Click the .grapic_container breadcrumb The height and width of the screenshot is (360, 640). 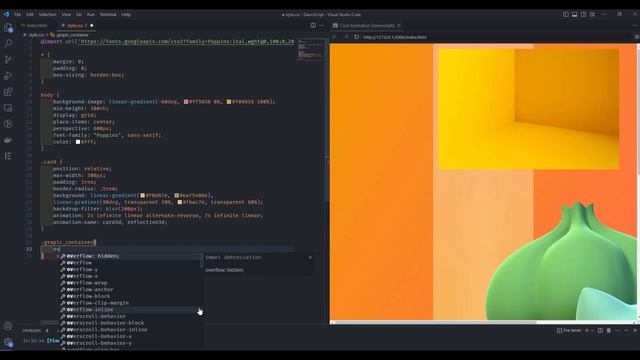coord(72,35)
